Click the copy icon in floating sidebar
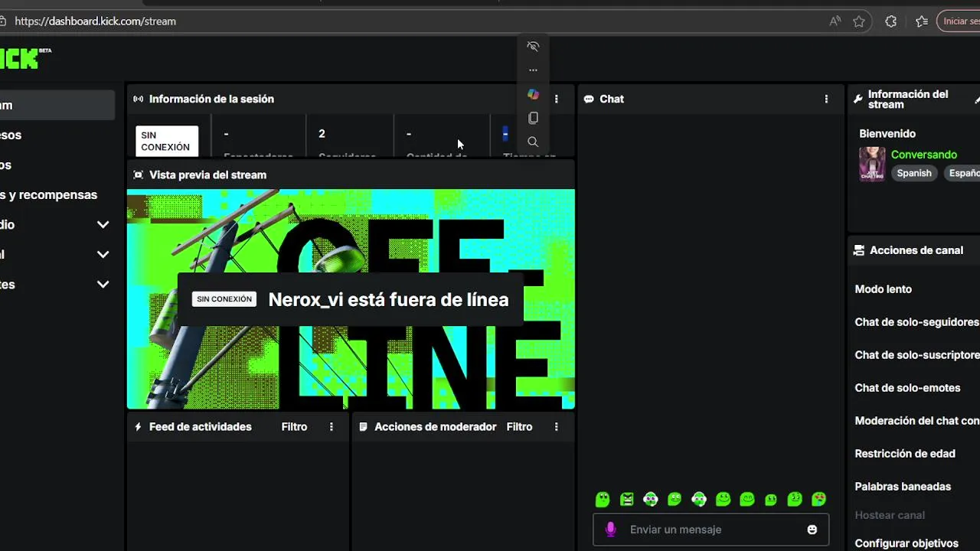The height and width of the screenshot is (551, 980). [x=533, y=118]
